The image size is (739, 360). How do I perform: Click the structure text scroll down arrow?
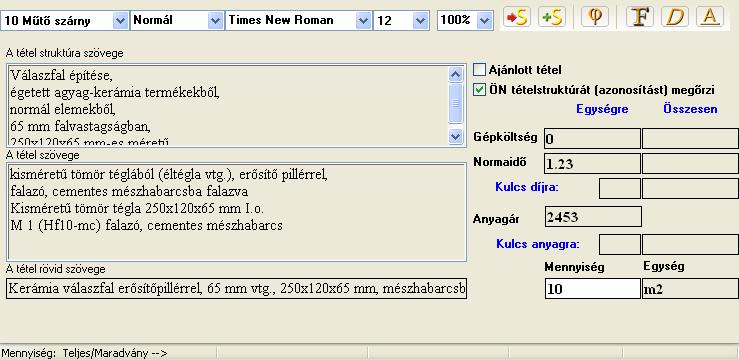pyautogui.click(x=455, y=137)
